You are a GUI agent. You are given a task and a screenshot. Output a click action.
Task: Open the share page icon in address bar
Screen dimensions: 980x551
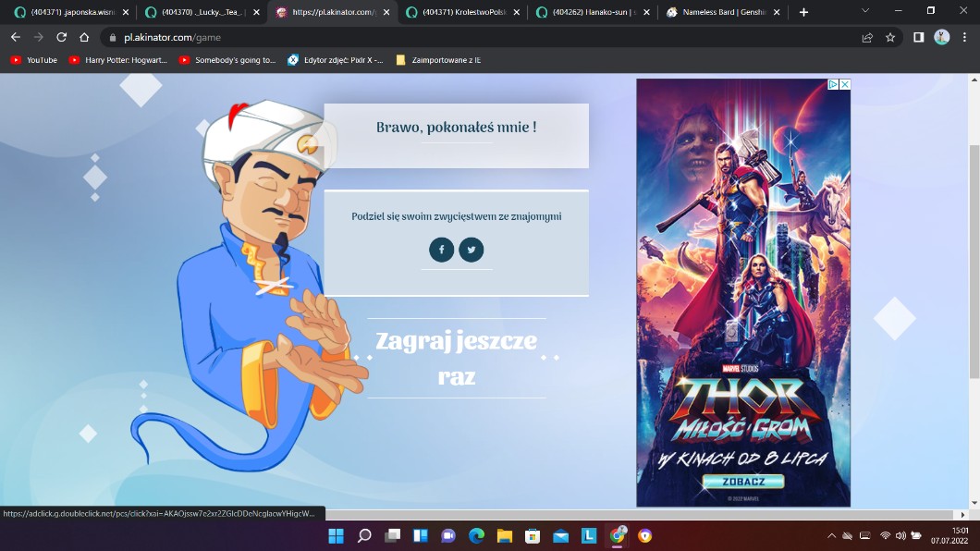(x=867, y=37)
